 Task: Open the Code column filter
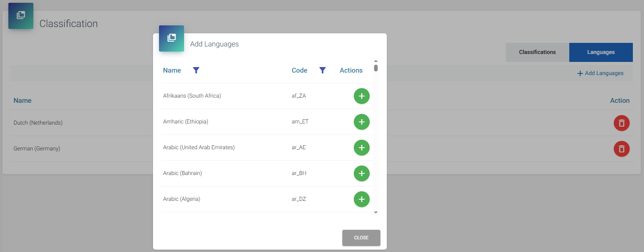point(322,70)
